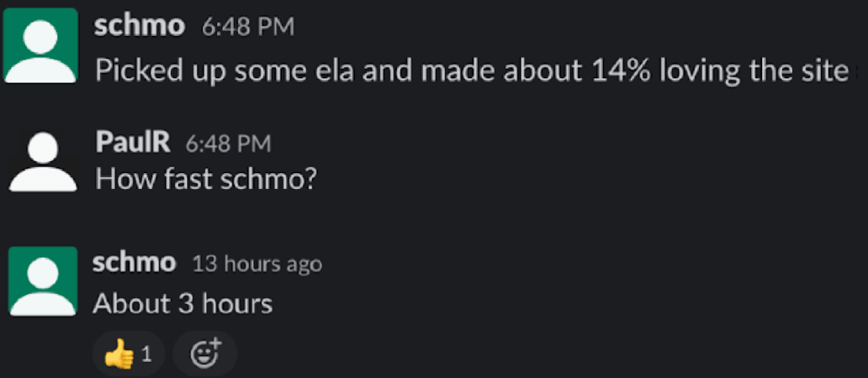
Task: Open the schmo username above the ela message
Action: (139, 26)
